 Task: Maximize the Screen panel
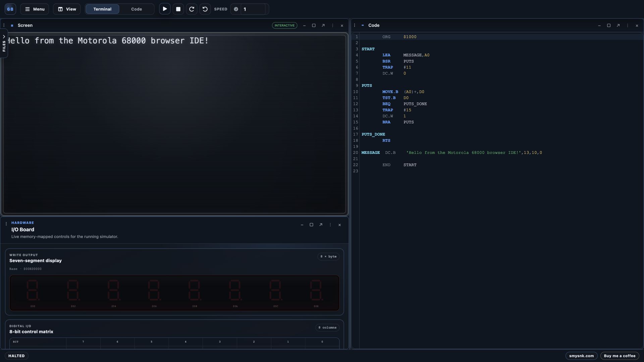coord(314,25)
